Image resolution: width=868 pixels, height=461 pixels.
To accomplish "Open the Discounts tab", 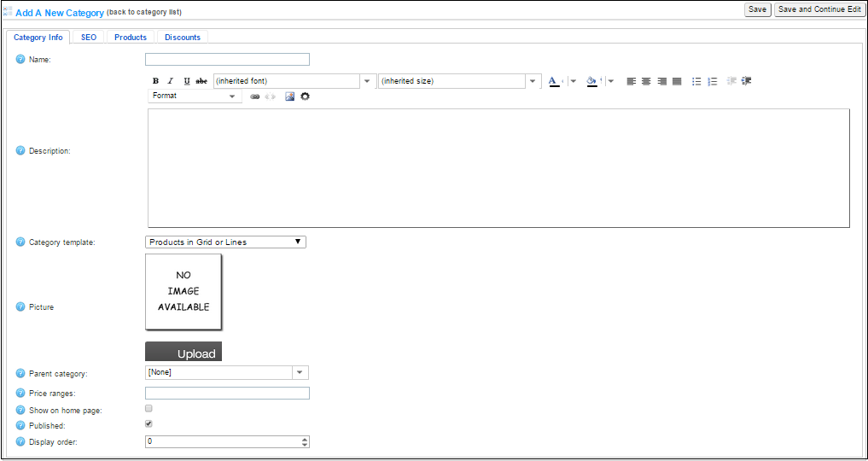I will 183,38.
